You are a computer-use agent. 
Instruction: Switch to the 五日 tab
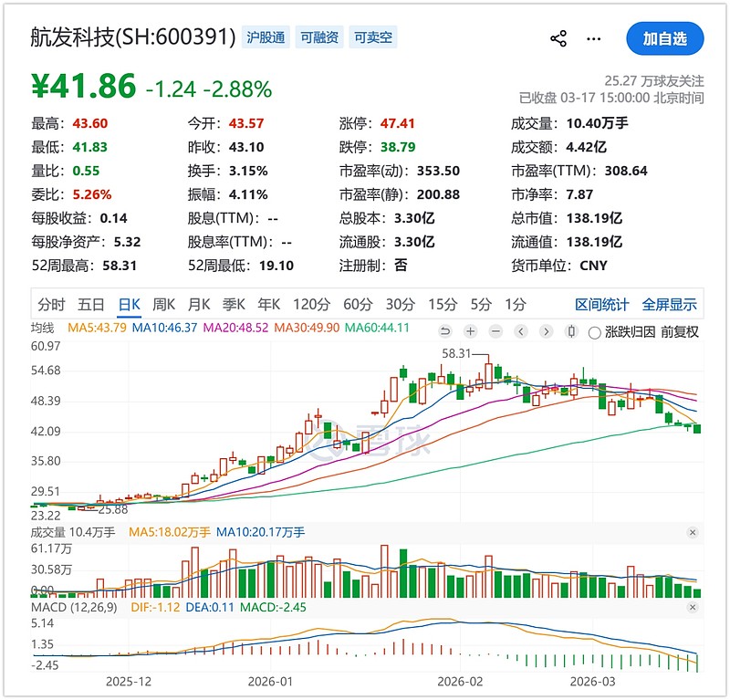pos(90,305)
